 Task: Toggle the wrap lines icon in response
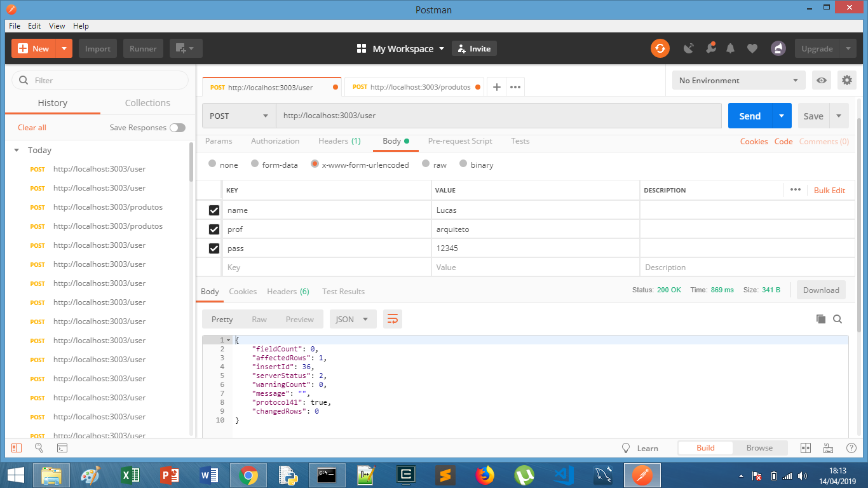coord(393,319)
